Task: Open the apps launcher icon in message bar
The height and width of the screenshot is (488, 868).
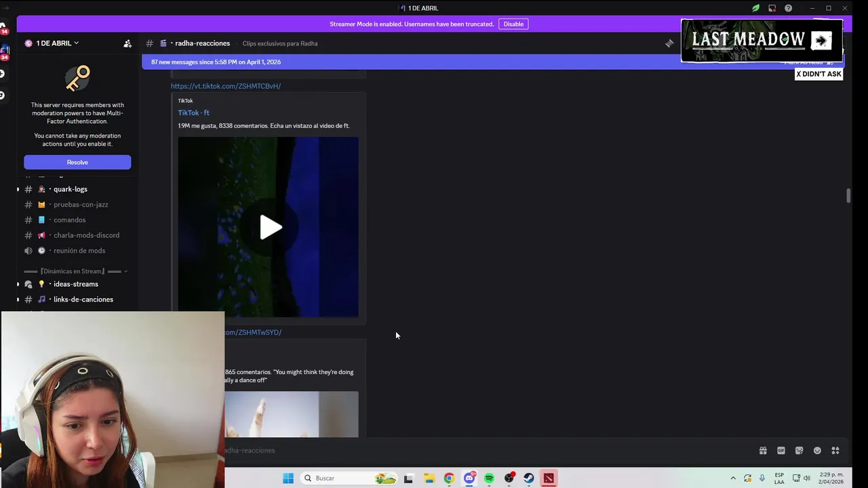Action: (835, 451)
